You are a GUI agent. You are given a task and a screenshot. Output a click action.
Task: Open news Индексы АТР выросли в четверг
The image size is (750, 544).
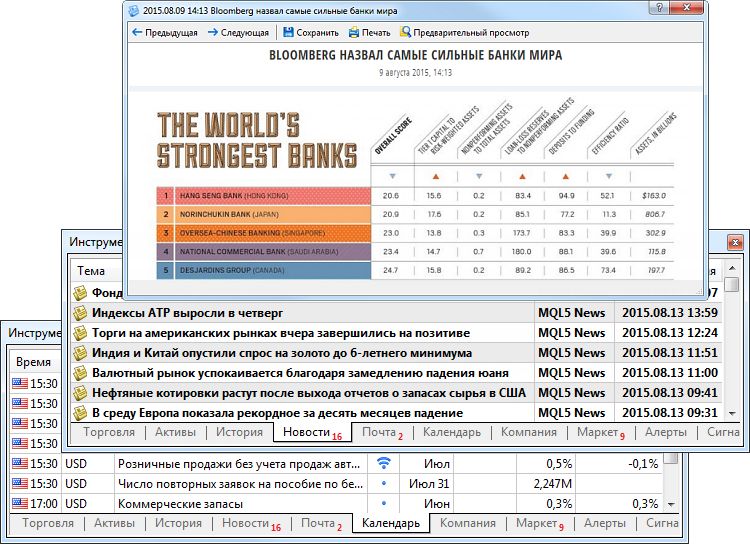point(188,313)
